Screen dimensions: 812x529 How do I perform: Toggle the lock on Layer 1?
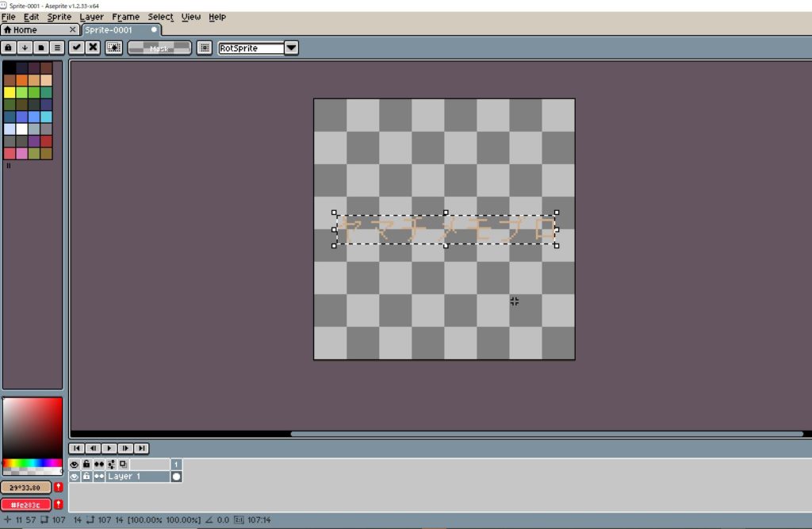(x=86, y=477)
